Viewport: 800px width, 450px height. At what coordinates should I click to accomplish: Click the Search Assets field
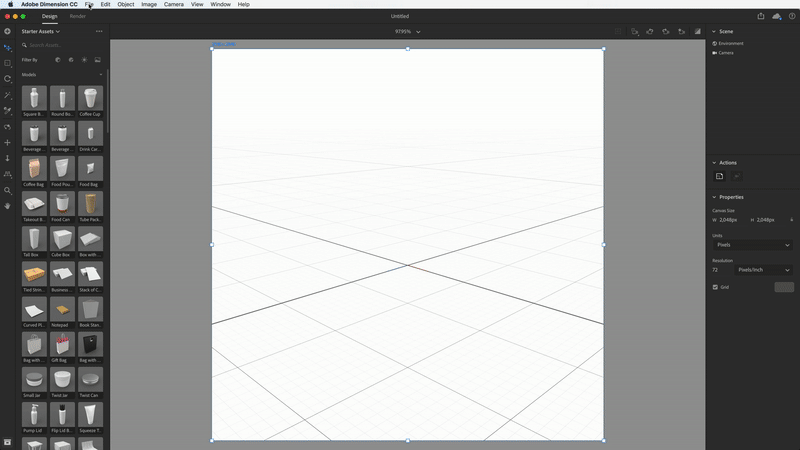pyautogui.click(x=60, y=45)
